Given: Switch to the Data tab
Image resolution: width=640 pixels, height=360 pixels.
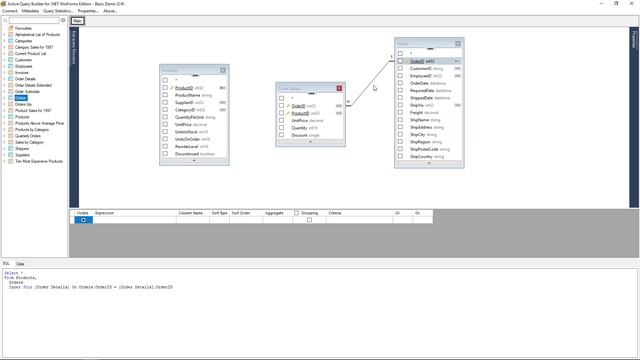Looking at the screenshot, I should click(20, 264).
